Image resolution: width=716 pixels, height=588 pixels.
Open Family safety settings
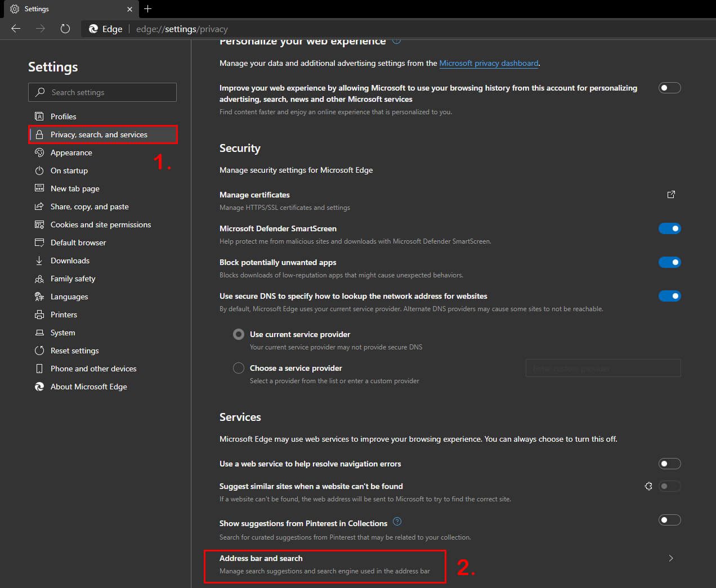pos(102,279)
